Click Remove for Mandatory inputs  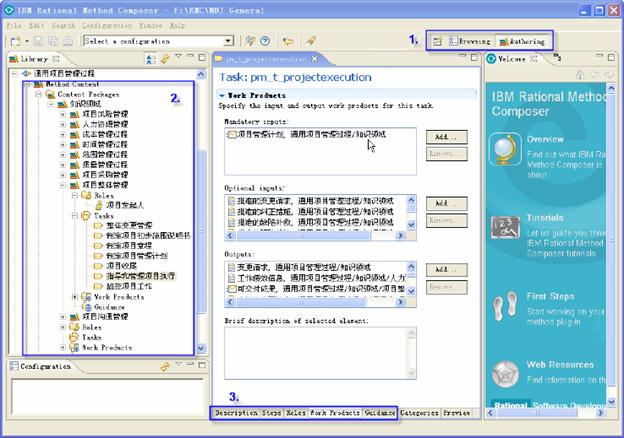click(447, 154)
